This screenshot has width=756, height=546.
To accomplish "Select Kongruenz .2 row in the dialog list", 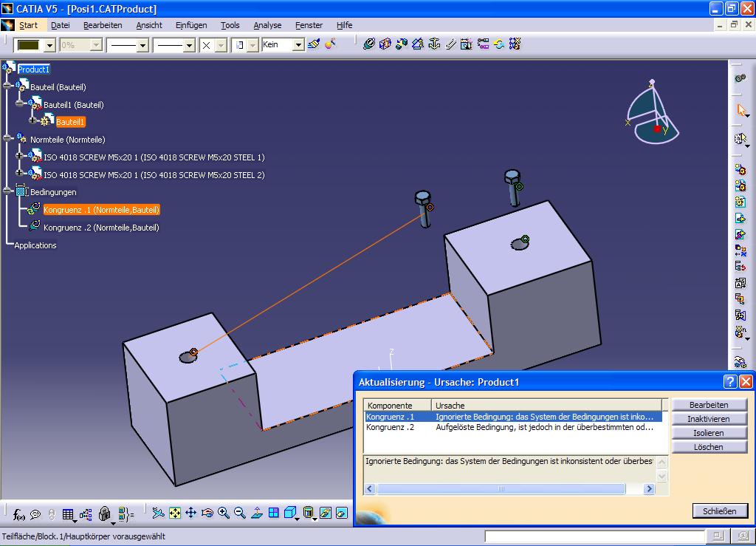I will coord(514,427).
